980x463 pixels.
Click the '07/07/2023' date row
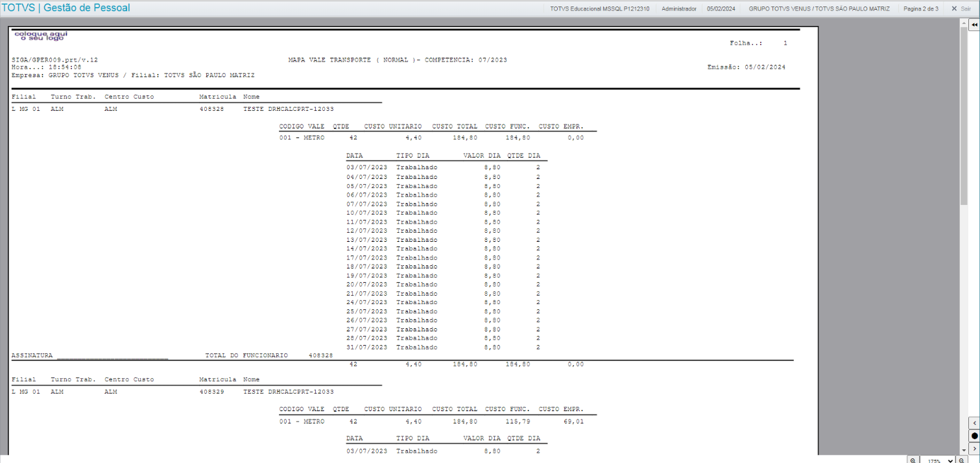[x=443, y=204]
